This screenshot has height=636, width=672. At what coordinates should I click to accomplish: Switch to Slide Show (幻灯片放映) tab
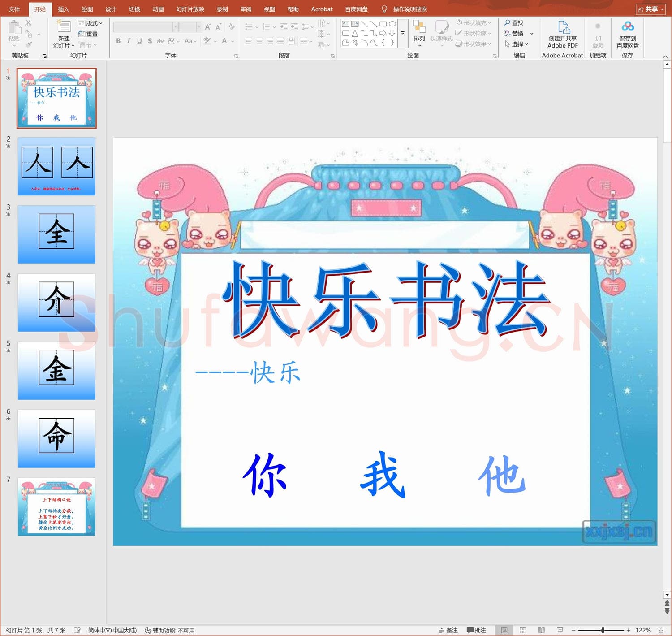190,9
